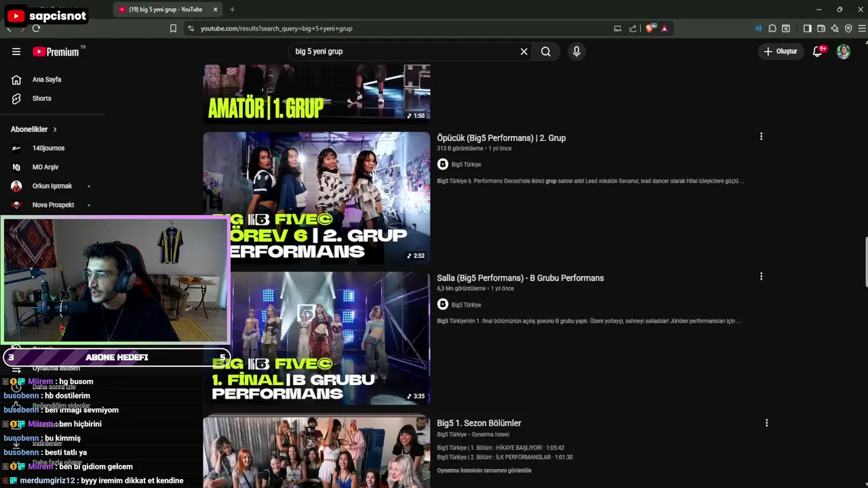The width and height of the screenshot is (868, 488).
Task: Open the Brave VPN shield icon
Action: tap(848, 28)
